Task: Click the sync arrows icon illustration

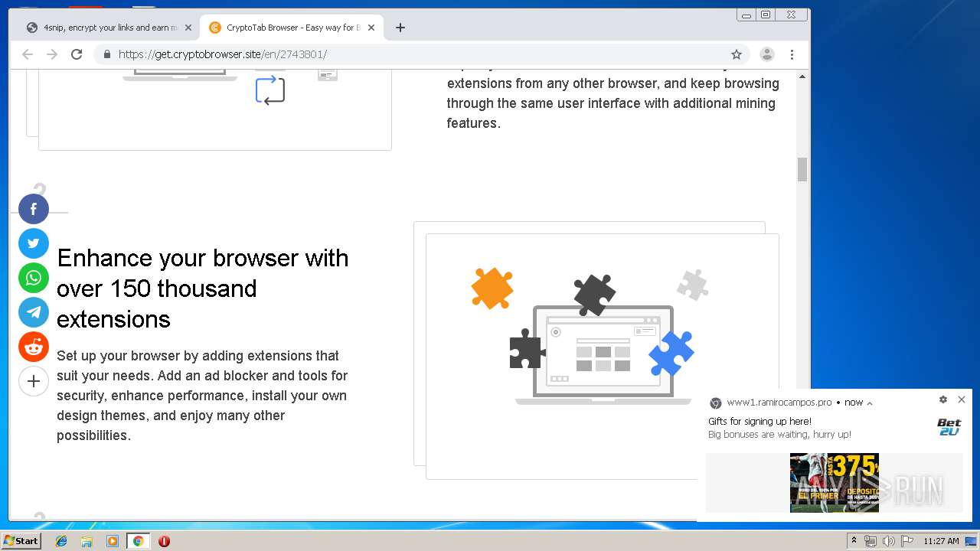Action: pos(270,90)
